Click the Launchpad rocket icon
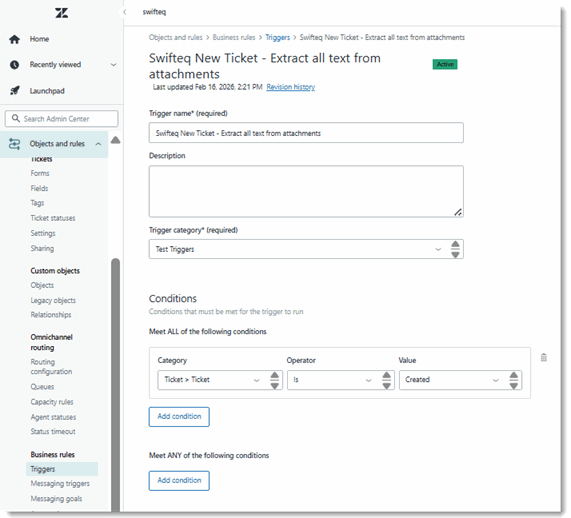Viewport: 571px width, 518px height. [15, 91]
